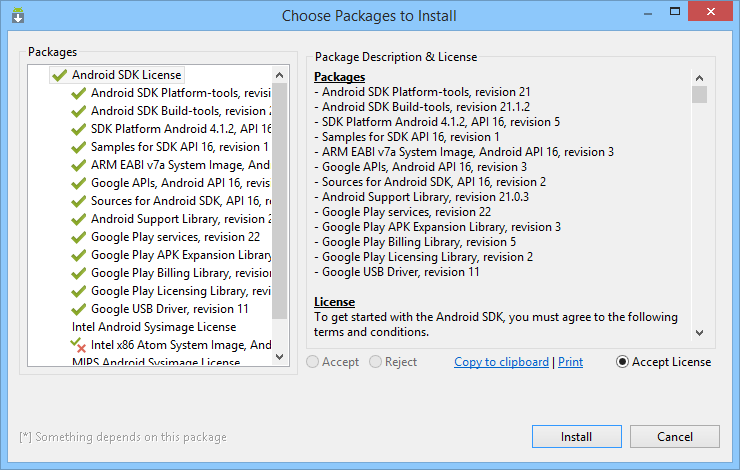The image size is (740, 470).
Task: Select the Intel Android Sysimage License row
Action: point(154,327)
